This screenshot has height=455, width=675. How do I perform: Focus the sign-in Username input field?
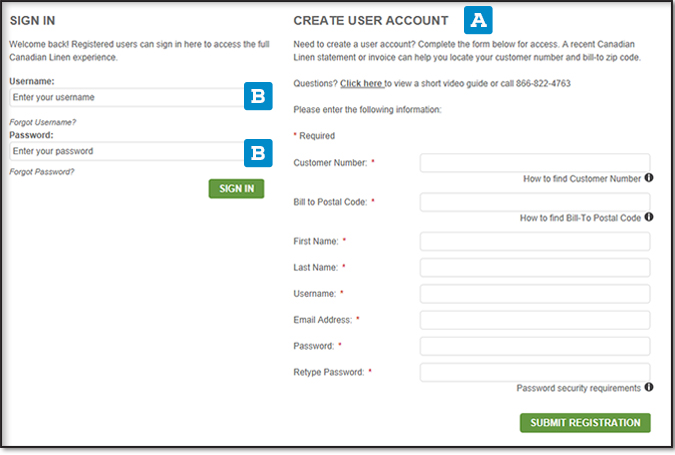[x=124, y=97]
